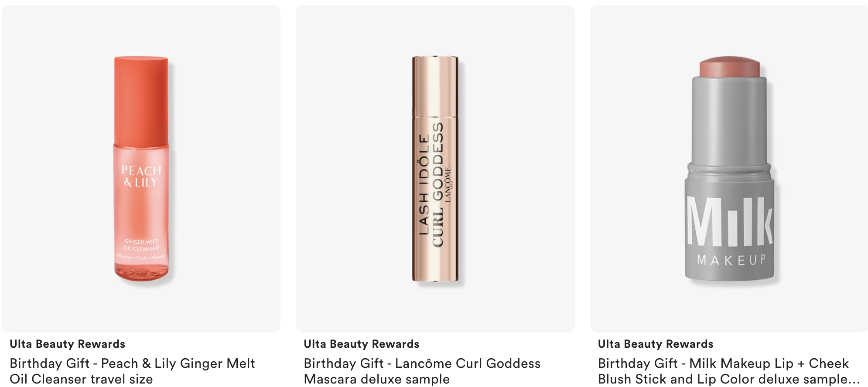The height and width of the screenshot is (387, 868).
Task: Click Ulta Beauty Rewards label above Lancôme title
Action: (362, 344)
